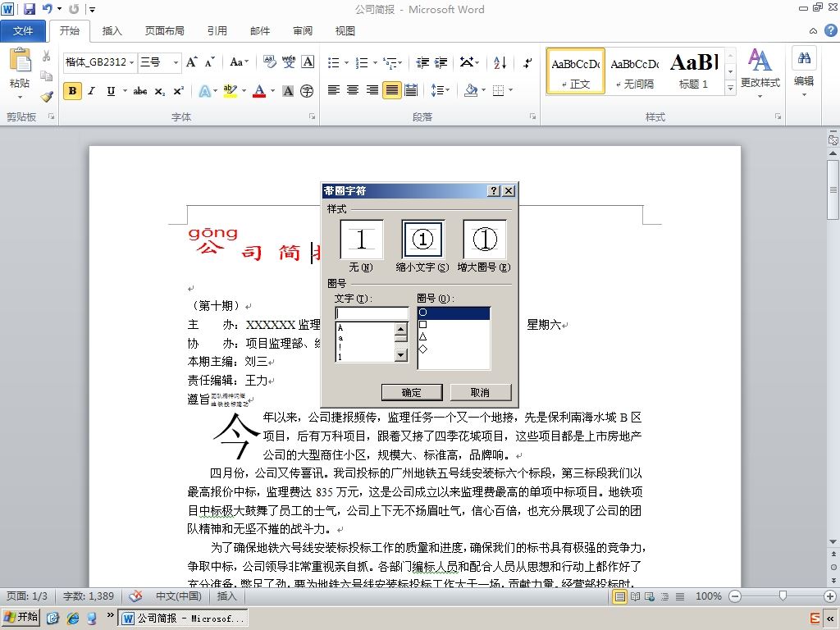840x630 pixels.
Task: Choose the square □ enclosure shape
Action: pyautogui.click(x=454, y=325)
